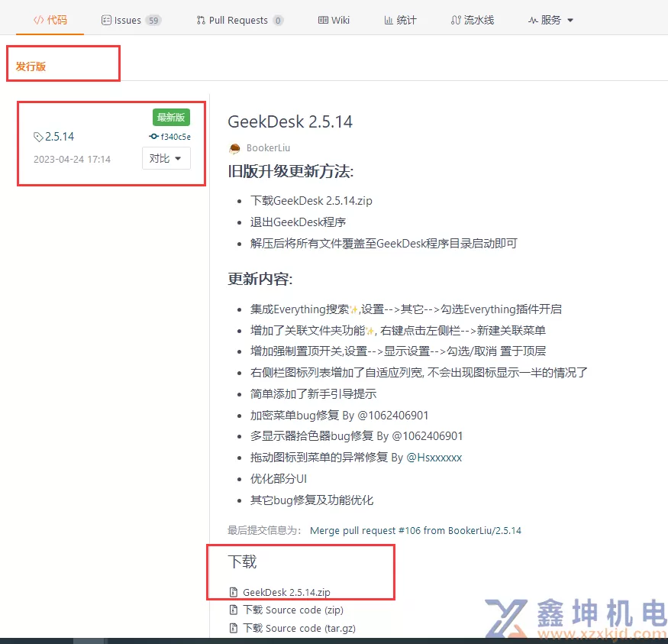Download Source code (zip)
The width and height of the screenshot is (668, 644).
[293, 610]
